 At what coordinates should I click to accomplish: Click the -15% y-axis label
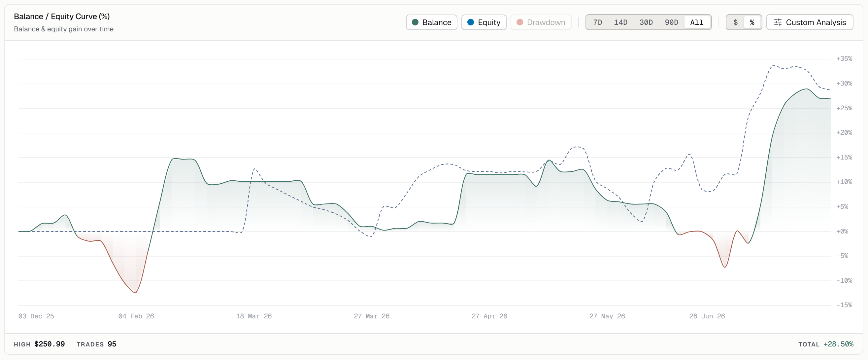coord(844,305)
